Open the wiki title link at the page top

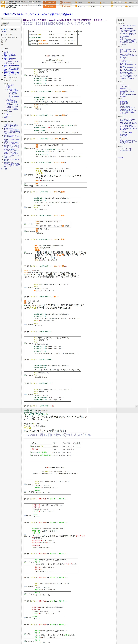coord(37,14)
